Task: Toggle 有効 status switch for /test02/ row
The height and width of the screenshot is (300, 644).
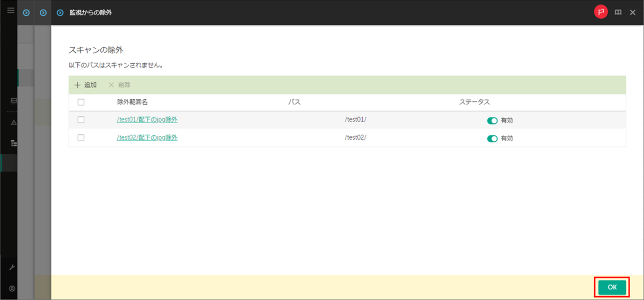Action: tap(492, 138)
